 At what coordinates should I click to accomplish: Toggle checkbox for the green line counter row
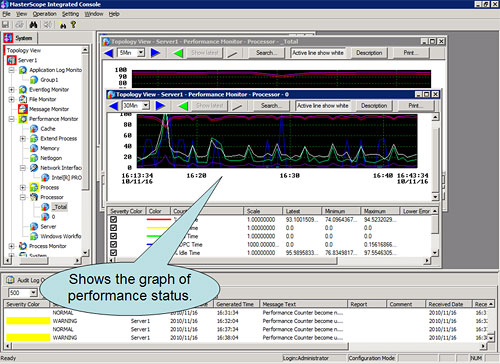point(113,236)
